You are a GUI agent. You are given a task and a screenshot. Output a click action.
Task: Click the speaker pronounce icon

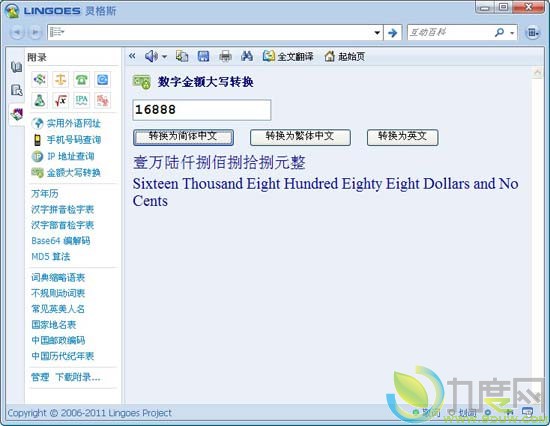coord(151,56)
